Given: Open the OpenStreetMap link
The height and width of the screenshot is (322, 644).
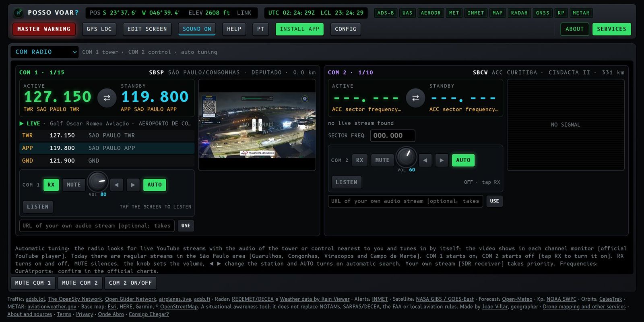Looking at the screenshot, I should 179,307.
